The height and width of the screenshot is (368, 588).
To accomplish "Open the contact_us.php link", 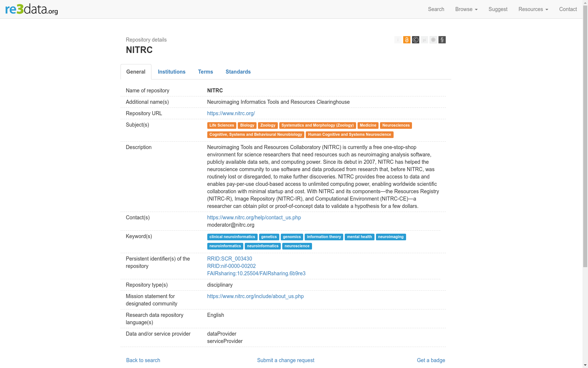I will click(254, 217).
